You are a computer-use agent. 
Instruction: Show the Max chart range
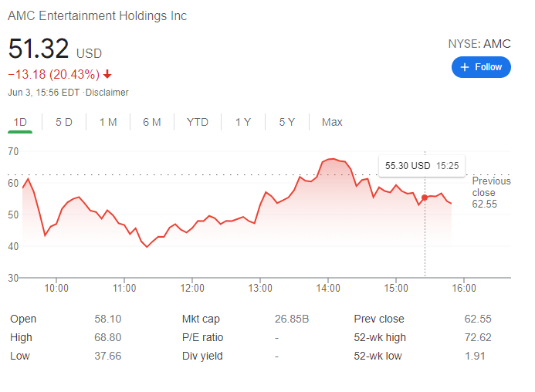[332, 122]
